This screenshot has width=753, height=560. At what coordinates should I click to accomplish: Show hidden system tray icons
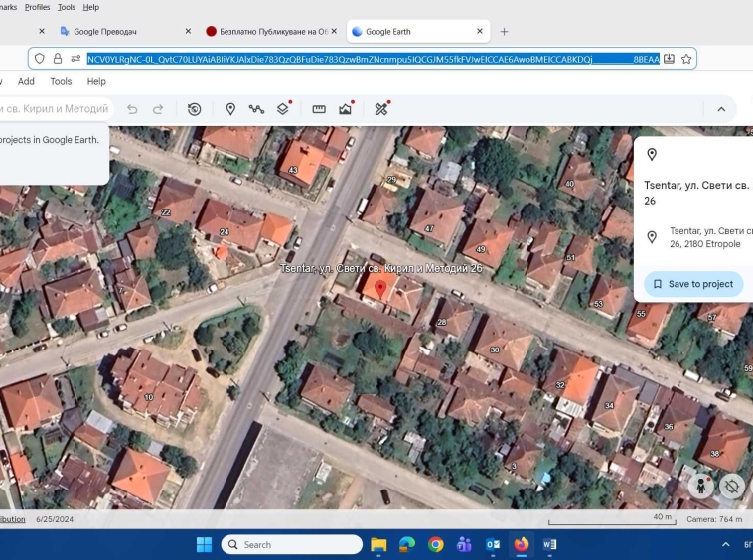(x=725, y=544)
